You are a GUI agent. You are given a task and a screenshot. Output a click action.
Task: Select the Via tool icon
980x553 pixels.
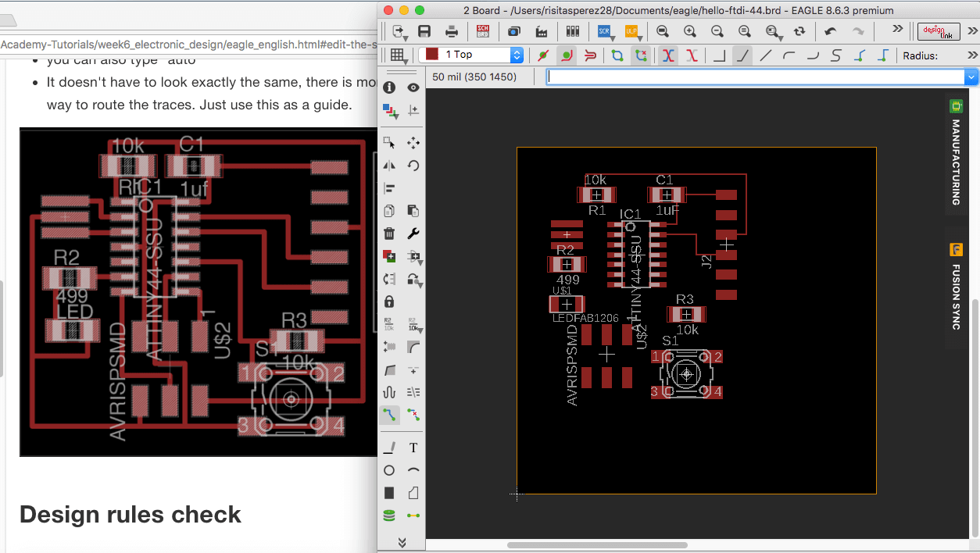[x=389, y=516]
